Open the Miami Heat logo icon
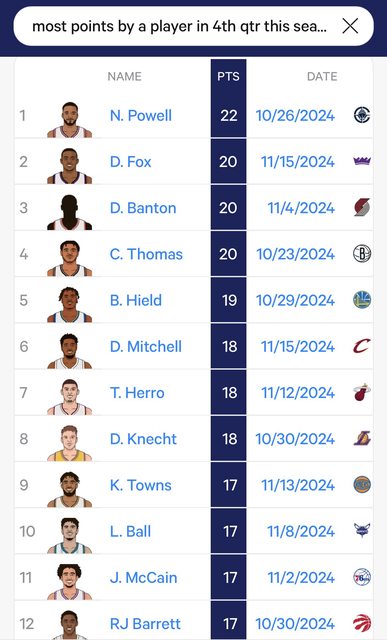The image size is (387, 640). [x=362, y=392]
